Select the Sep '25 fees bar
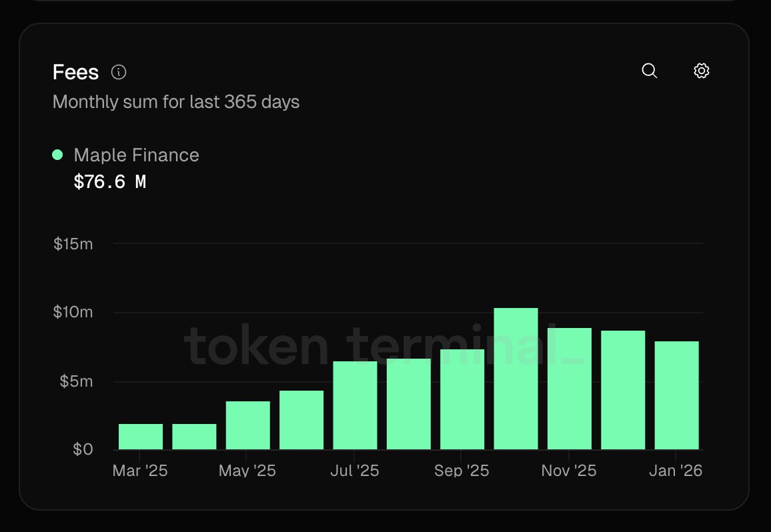Screen dimensions: 771x532 coord(462,399)
